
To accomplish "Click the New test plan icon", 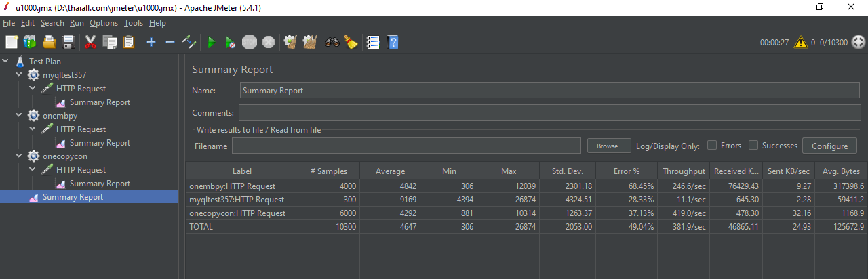I will [x=12, y=42].
